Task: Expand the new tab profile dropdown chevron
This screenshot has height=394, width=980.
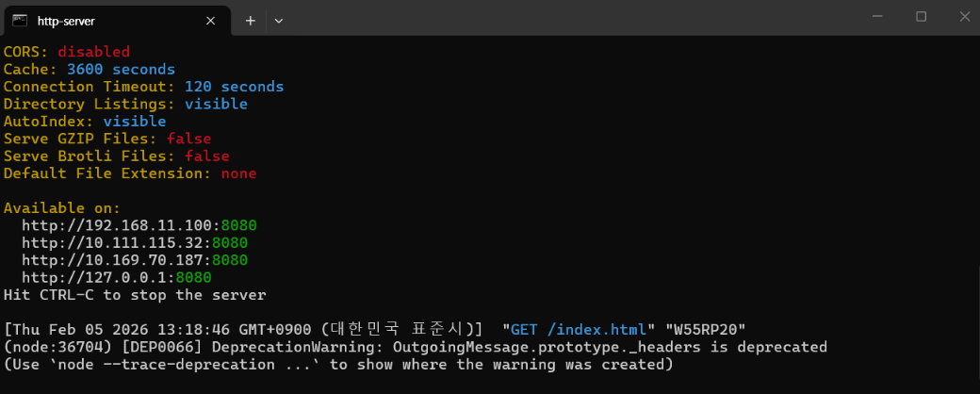Action: [278, 20]
